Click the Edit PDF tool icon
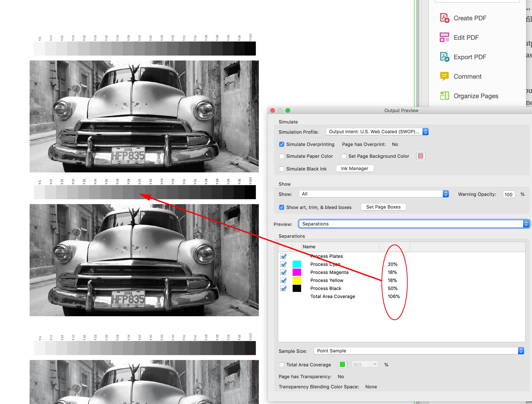 point(444,37)
